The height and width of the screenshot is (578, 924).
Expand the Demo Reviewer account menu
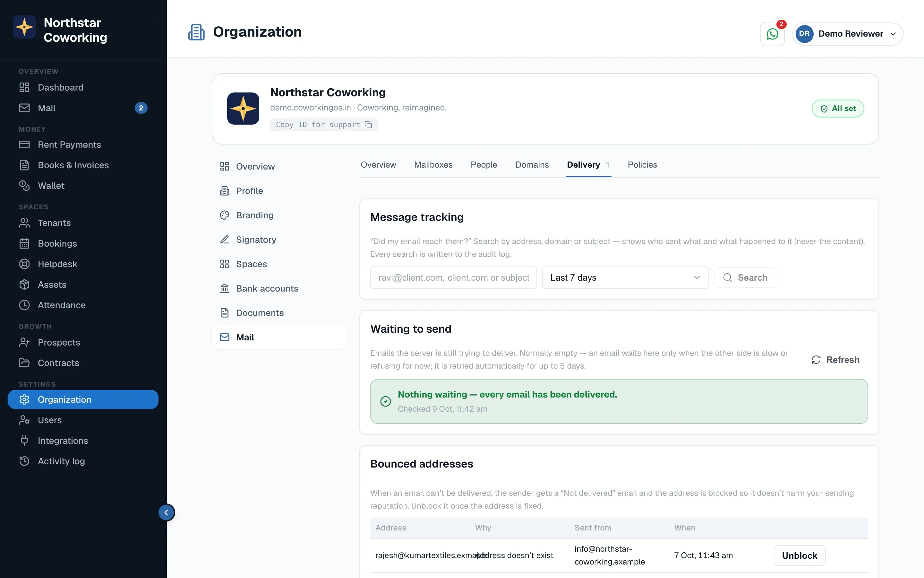pos(848,34)
